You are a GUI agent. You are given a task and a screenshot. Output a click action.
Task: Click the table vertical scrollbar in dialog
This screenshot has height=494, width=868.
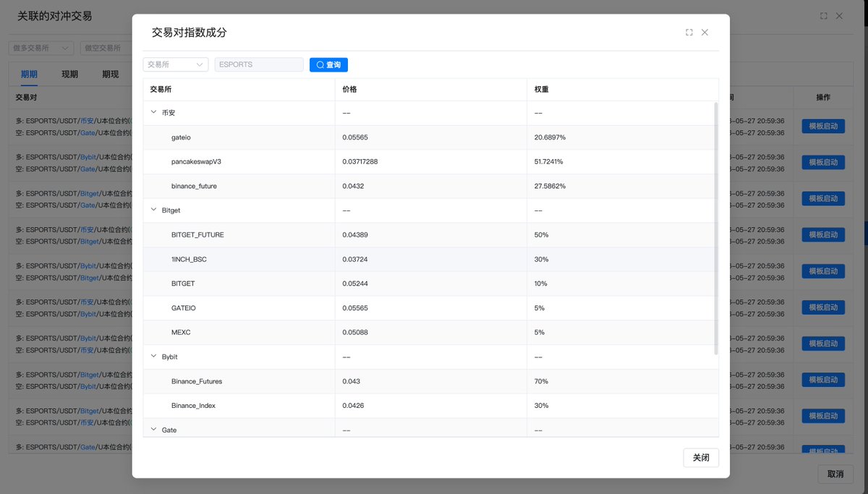(716, 228)
